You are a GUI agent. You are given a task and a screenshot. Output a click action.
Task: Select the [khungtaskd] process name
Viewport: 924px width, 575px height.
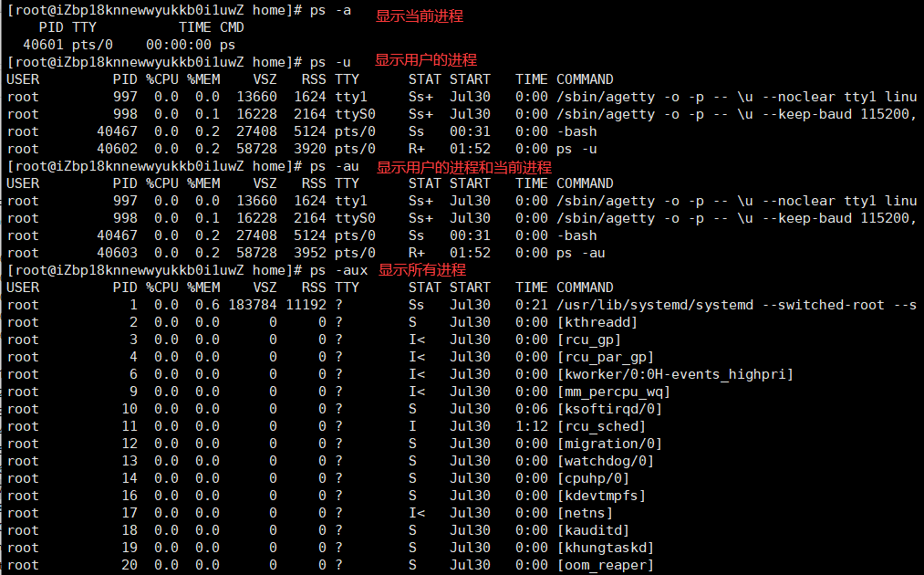pos(604,548)
